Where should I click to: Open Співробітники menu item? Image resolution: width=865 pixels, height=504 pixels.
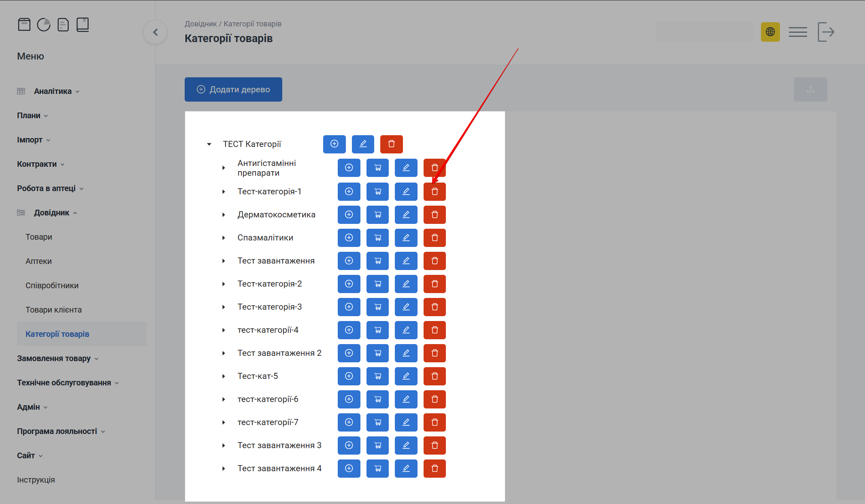[52, 286]
